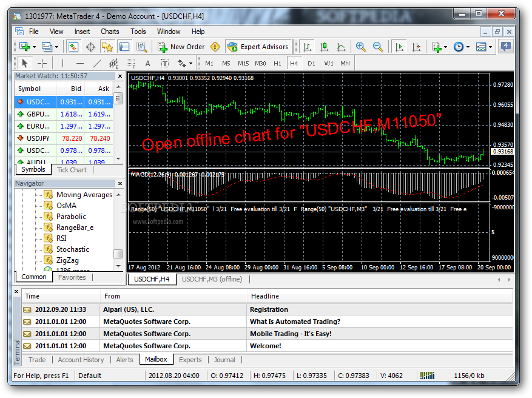Open the 'What Is Automated Trading?' message
The width and height of the screenshot is (532, 398).
(x=268, y=322)
